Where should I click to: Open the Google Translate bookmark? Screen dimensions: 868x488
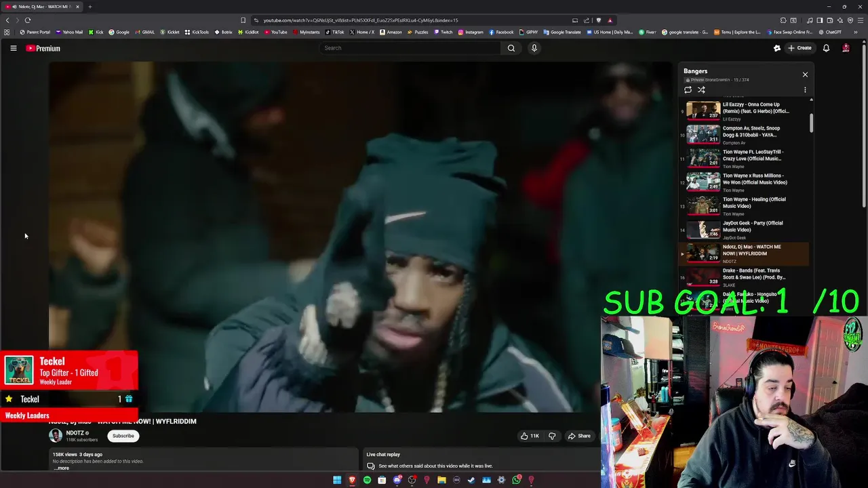coord(562,32)
